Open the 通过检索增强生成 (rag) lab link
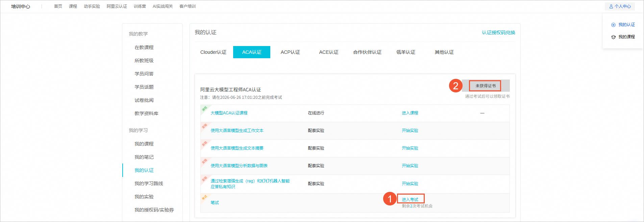The image size is (644, 222). [250, 184]
